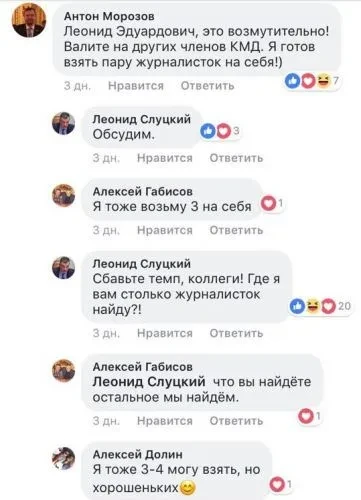Viewport: 361px width, 500px height.
Task: Open Алексей Долин's avatar thumbnail
Action: coord(63,458)
